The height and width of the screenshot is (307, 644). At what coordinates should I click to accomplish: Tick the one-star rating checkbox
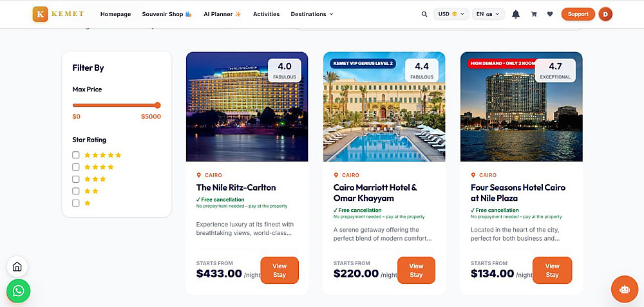click(76, 203)
